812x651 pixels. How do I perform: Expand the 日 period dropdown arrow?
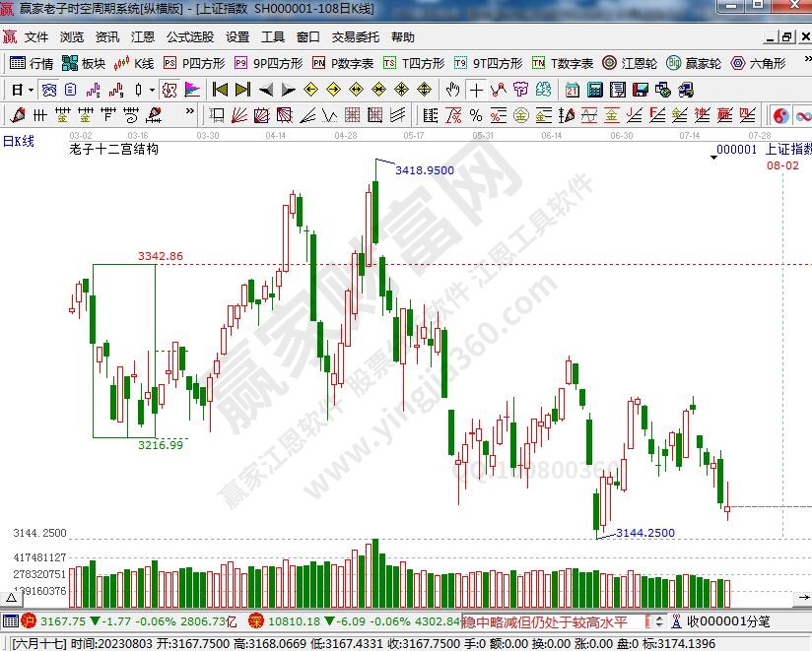[32, 90]
